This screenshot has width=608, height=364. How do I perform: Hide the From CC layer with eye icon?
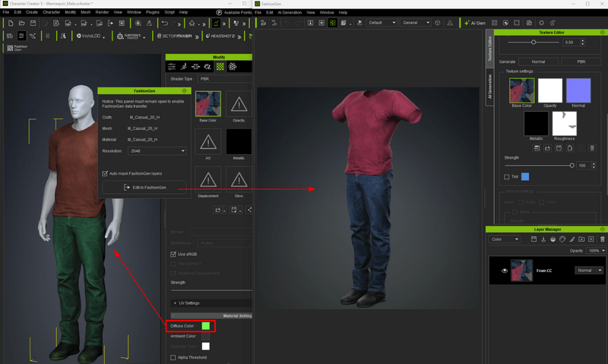click(x=504, y=271)
